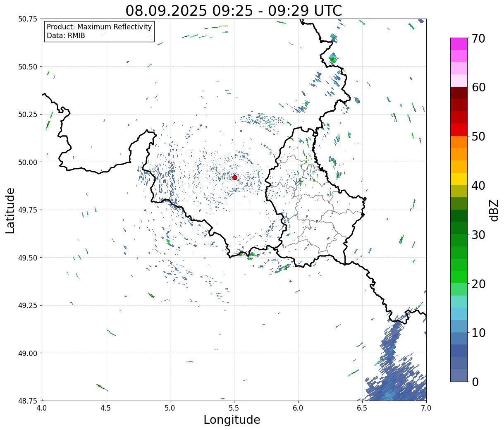The width and height of the screenshot is (504, 430).
Task: Pick the magenta swatch at top of colorbar
Action: tap(459, 44)
